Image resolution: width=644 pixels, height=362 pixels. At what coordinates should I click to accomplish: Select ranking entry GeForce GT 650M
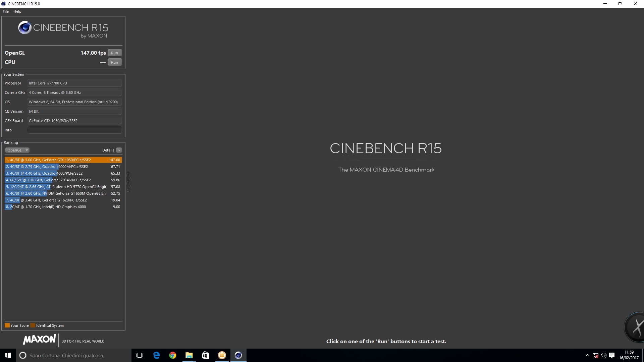(63, 193)
